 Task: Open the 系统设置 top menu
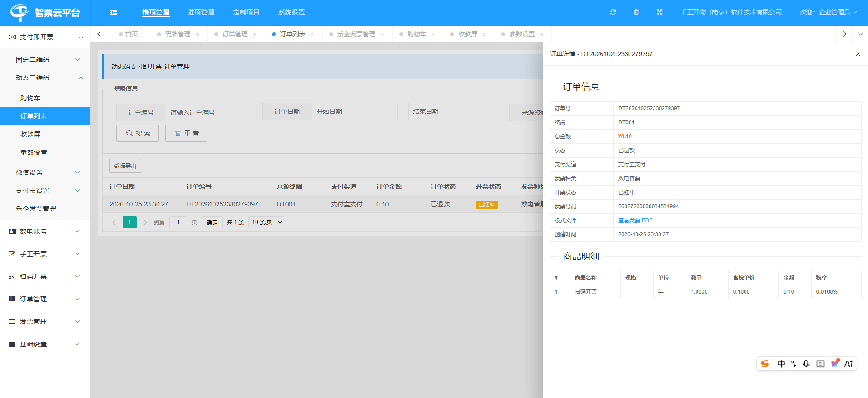tap(292, 12)
